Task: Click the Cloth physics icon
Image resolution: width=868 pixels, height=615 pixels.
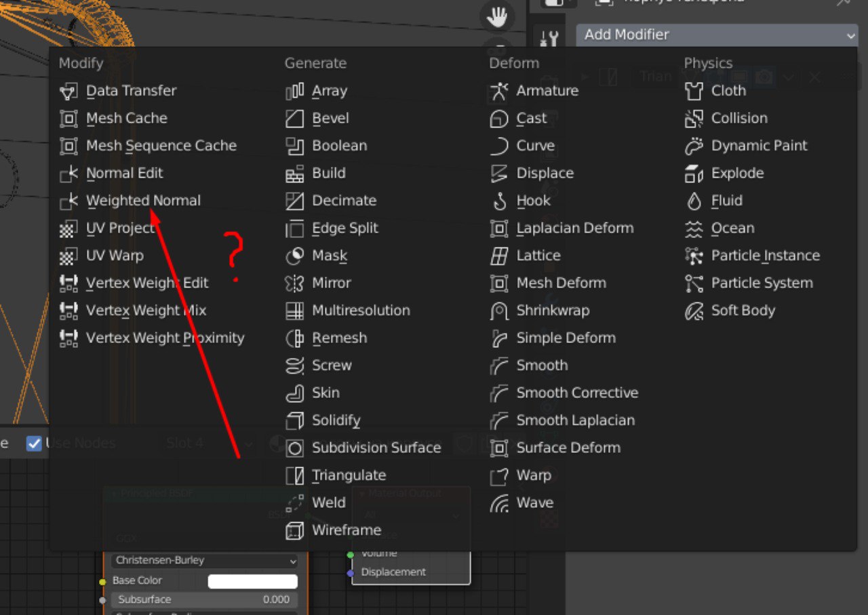Action: tap(694, 91)
